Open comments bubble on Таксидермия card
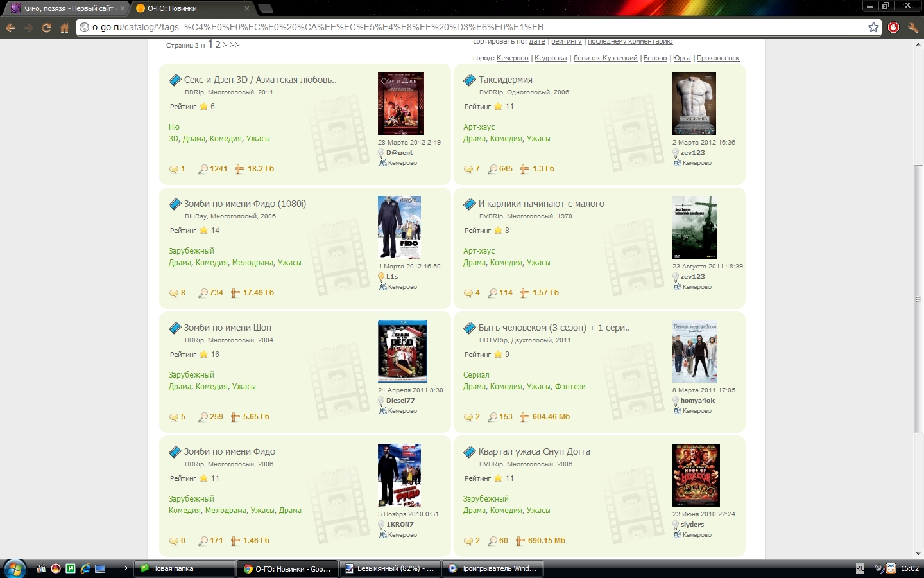The height and width of the screenshot is (578, 924). pyautogui.click(x=468, y=170)
